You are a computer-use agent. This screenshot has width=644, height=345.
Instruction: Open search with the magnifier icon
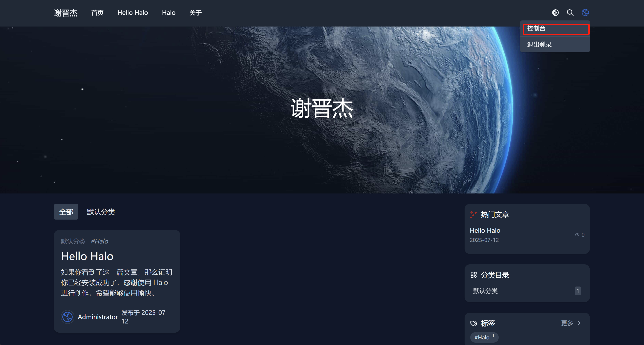(x=570, y=12)
